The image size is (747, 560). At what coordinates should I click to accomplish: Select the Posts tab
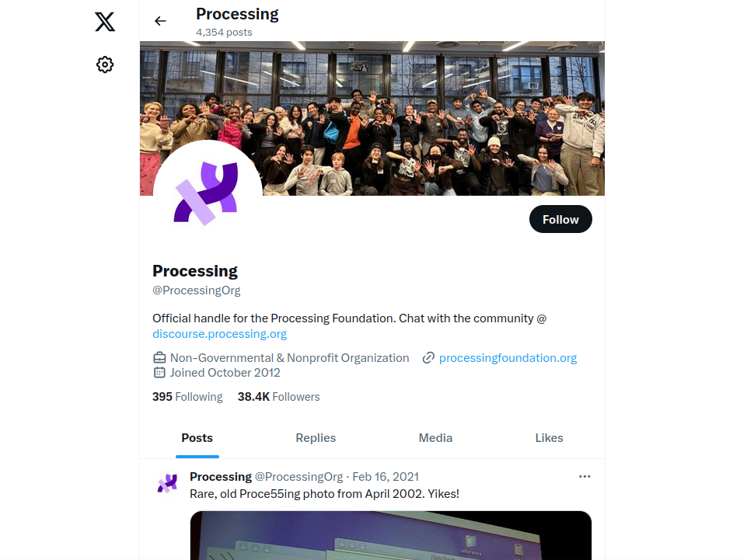click(197, 437)
